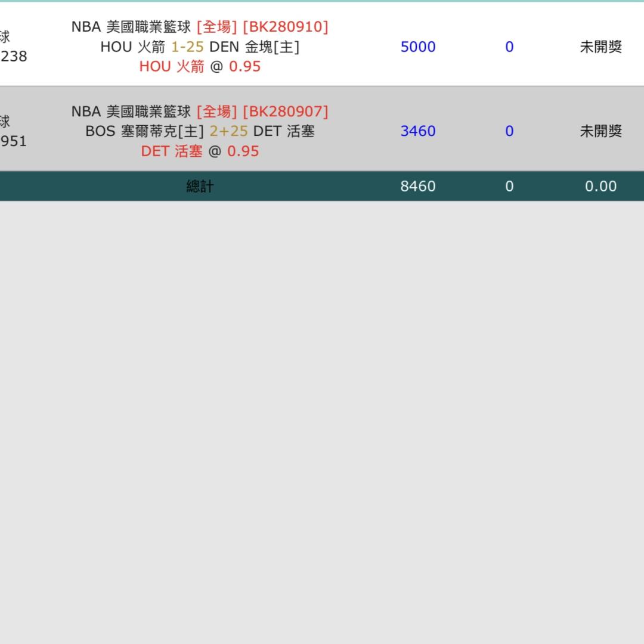
Task: Click HOU 火箭 @ 0.95 selection
Action: [200, 67]
